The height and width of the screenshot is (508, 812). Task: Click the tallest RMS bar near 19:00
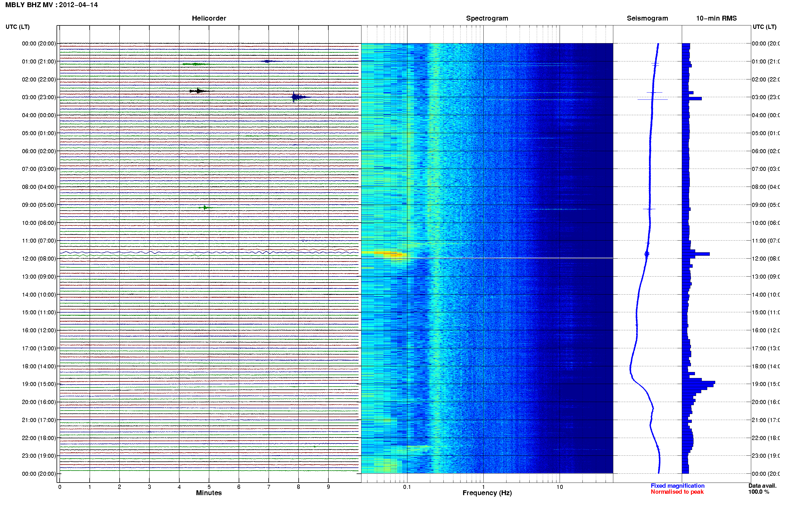click(698, 382)
